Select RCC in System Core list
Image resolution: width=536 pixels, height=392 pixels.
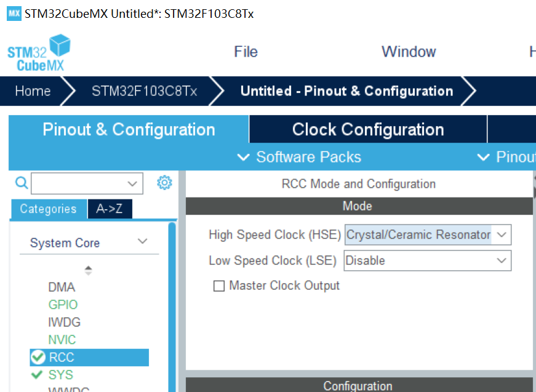tap(89, 357)
